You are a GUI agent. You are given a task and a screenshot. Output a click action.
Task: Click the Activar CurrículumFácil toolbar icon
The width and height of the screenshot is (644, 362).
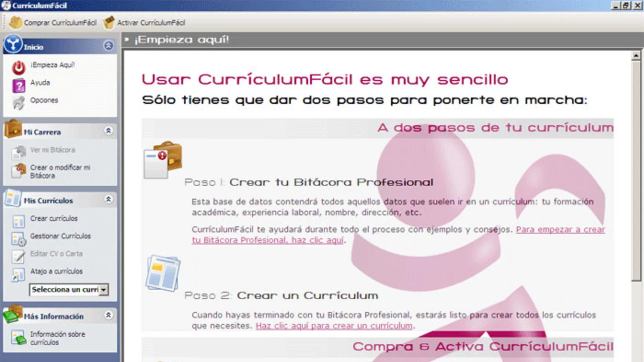[x=109, y=22]
